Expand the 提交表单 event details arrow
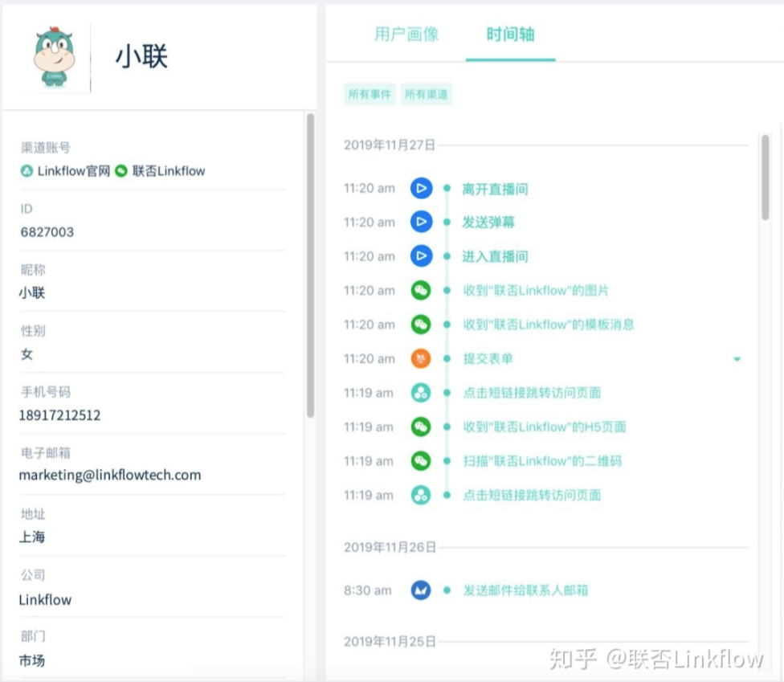 (x=737, y=359)
